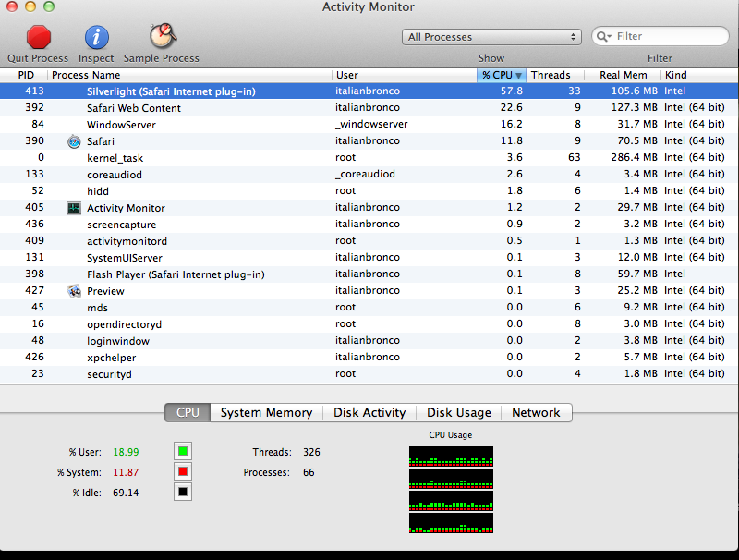Click the yellow minimize window button
Viewport: 739px width, 560px height.
[30, 6]
